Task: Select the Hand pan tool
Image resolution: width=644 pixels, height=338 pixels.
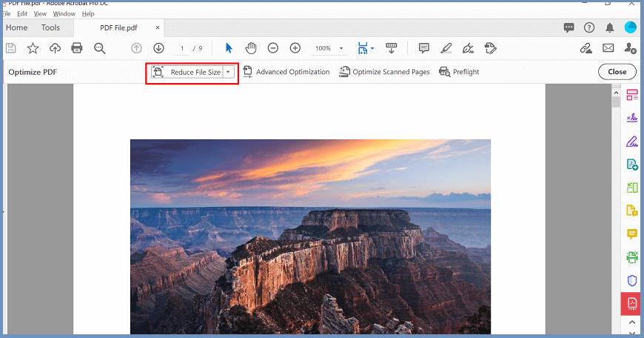Action: pos(251,48)
